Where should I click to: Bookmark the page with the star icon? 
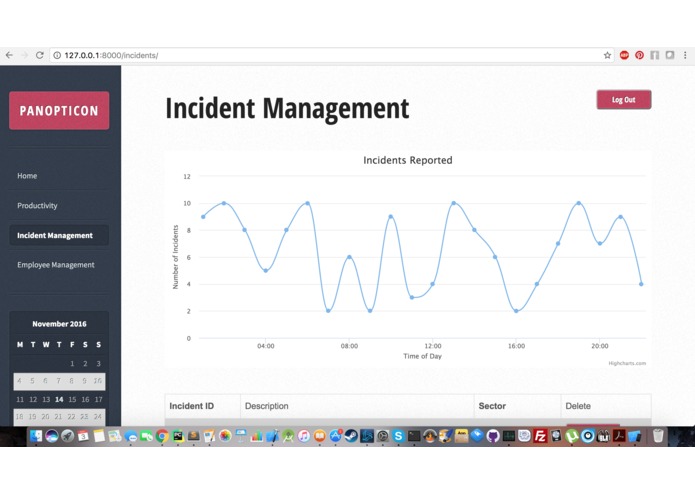(x=607, y=55)
